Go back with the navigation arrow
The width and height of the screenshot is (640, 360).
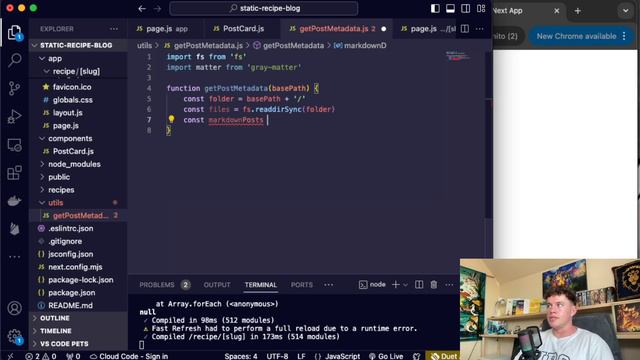pyautogui.click(x=142, y=8)
